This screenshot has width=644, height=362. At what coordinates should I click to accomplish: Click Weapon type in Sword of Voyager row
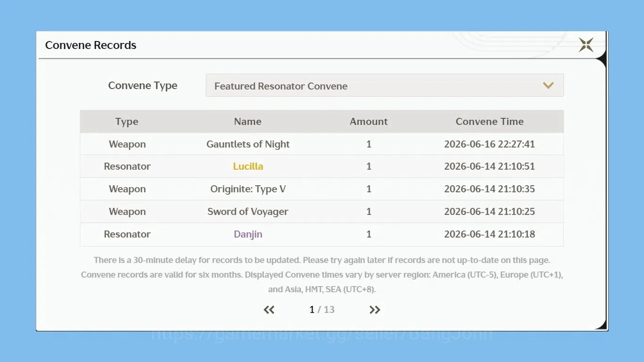pyautogui.click(x=127, y=212)
